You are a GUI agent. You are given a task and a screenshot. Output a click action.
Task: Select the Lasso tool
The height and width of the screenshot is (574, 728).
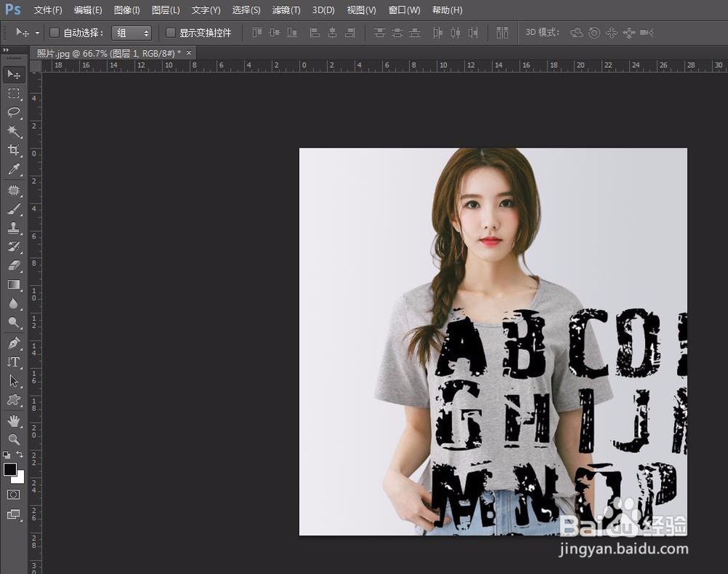[14, 112]
